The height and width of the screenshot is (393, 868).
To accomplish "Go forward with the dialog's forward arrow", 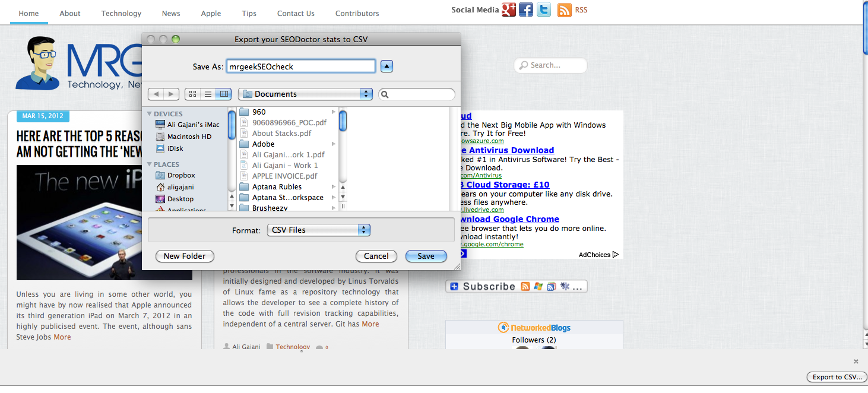I will coord(171,94).
